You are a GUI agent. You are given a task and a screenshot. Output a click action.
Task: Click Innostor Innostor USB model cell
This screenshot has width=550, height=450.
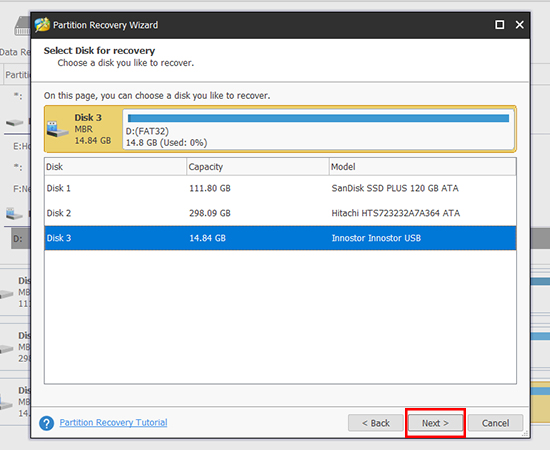coord(376,238)
